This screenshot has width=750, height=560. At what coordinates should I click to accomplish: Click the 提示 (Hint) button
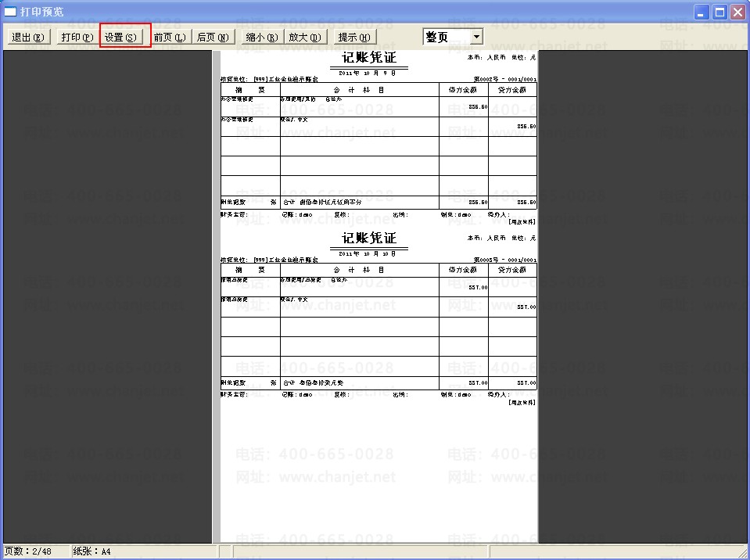[x=355, y=37]
